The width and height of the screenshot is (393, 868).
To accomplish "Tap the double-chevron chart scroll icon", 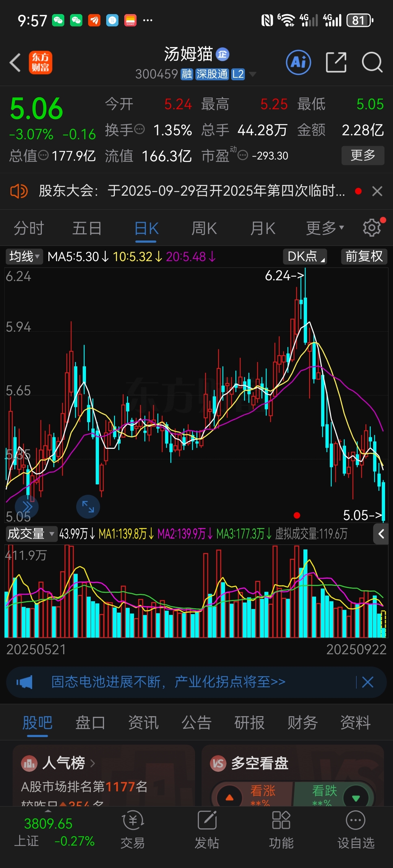I will click(27, 507).
